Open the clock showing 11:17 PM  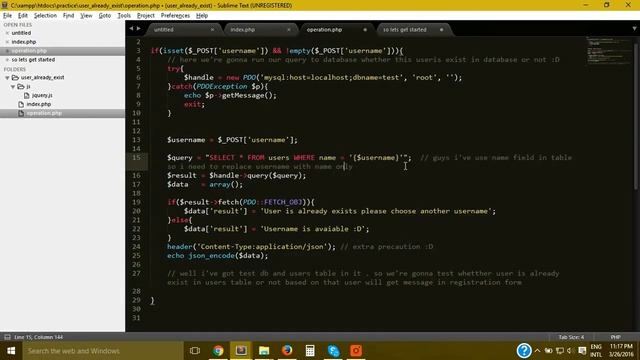[621, 351]
